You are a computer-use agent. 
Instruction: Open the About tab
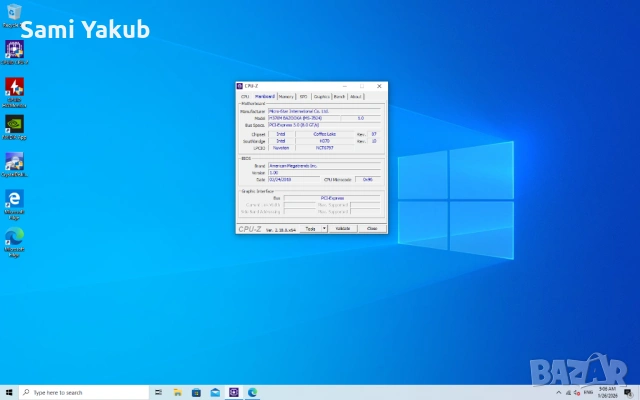pos(356,96)
